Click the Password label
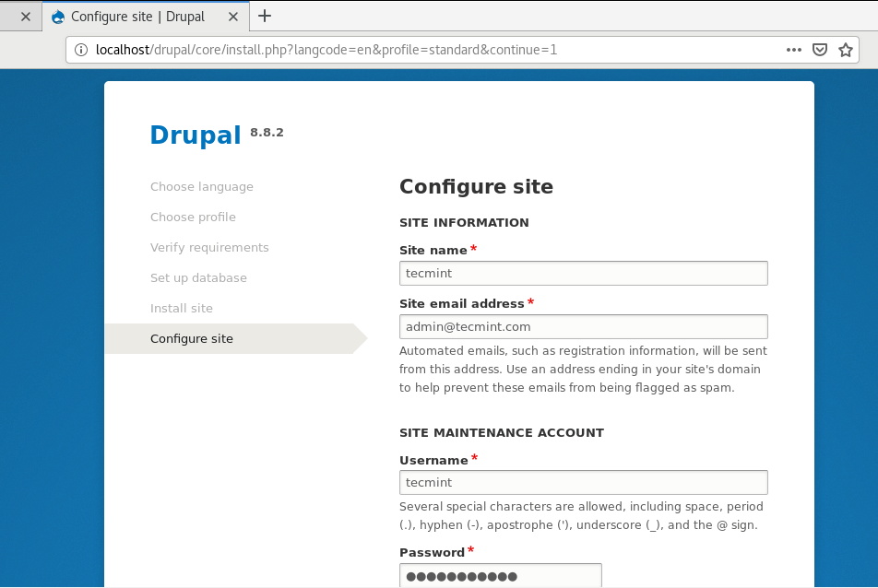 (432, 553)
